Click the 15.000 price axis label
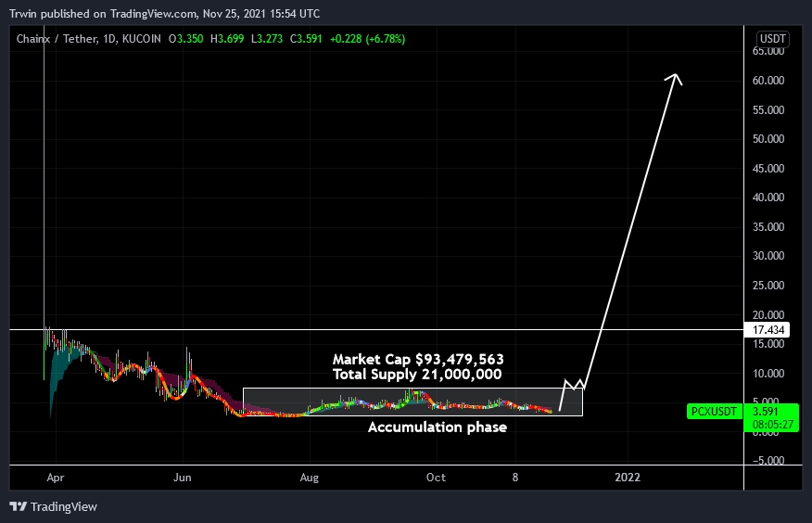 coord(768,344)
